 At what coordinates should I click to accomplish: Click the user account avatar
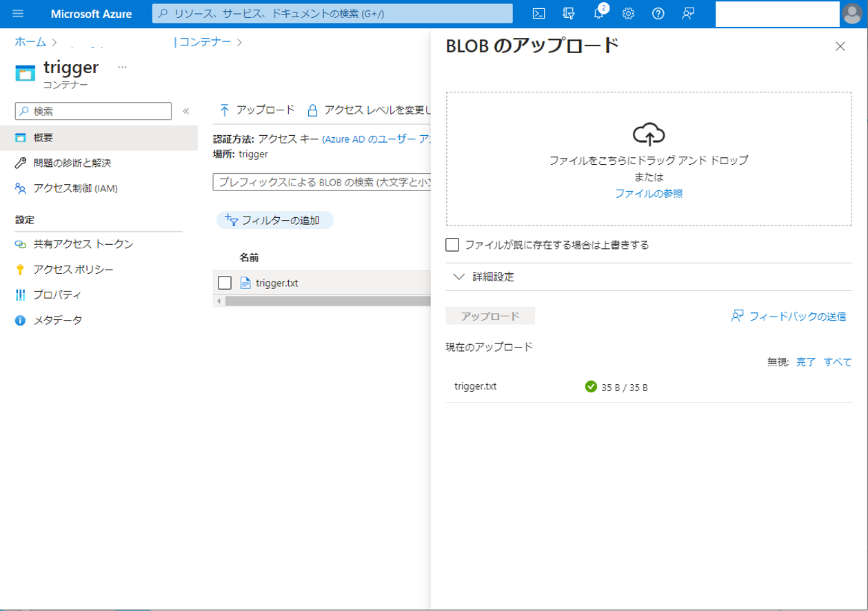coord(853,14)
